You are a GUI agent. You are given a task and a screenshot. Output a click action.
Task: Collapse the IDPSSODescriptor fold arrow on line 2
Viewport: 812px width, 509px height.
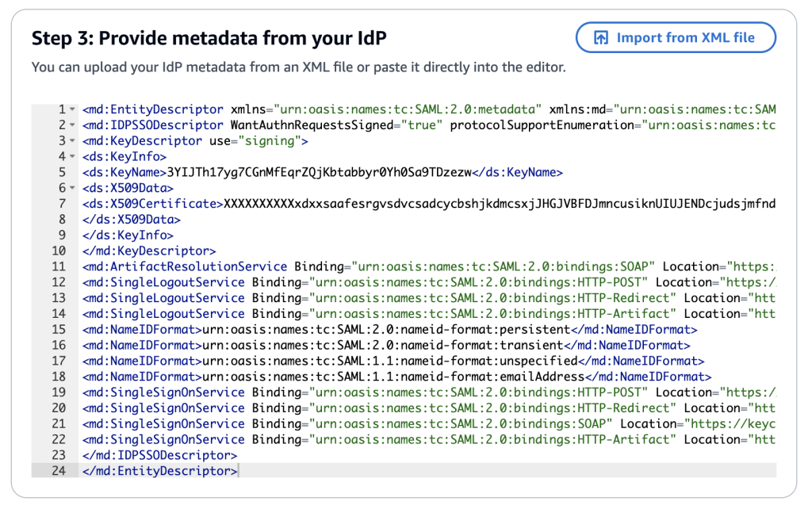coord(72,124)
